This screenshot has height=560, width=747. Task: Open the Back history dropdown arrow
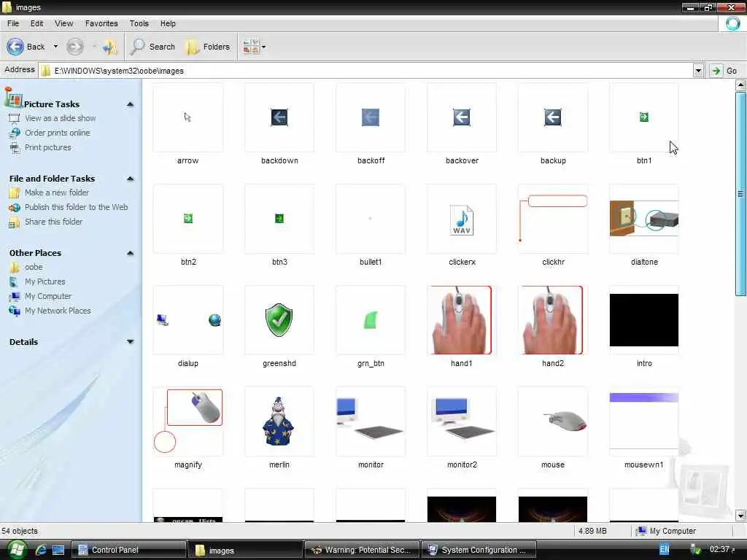click(55, 47)
